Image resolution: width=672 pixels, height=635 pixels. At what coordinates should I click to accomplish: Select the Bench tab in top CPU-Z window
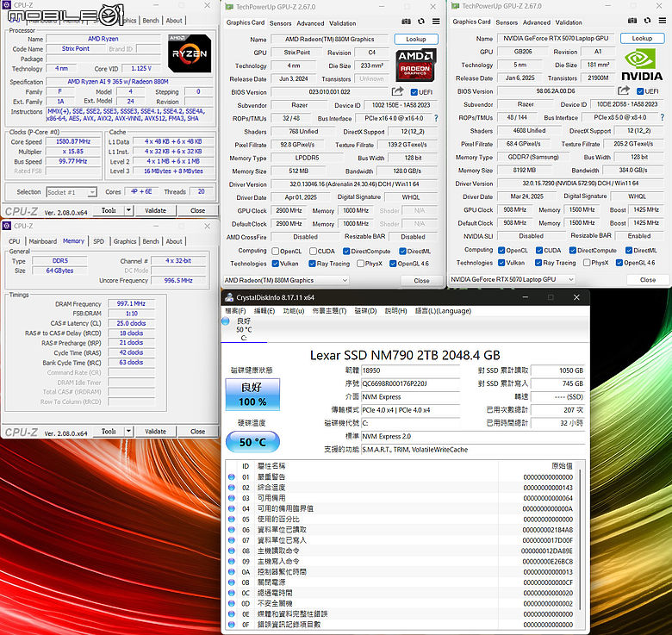click(151, 21)
